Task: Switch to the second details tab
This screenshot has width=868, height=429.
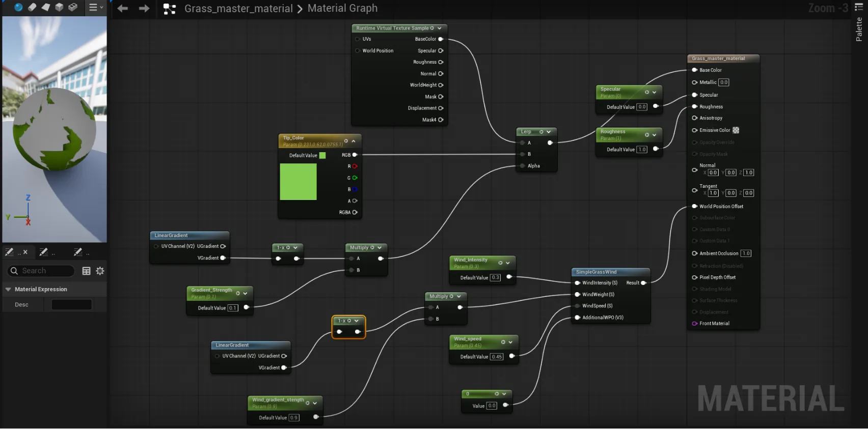Action: coord(47,252)
